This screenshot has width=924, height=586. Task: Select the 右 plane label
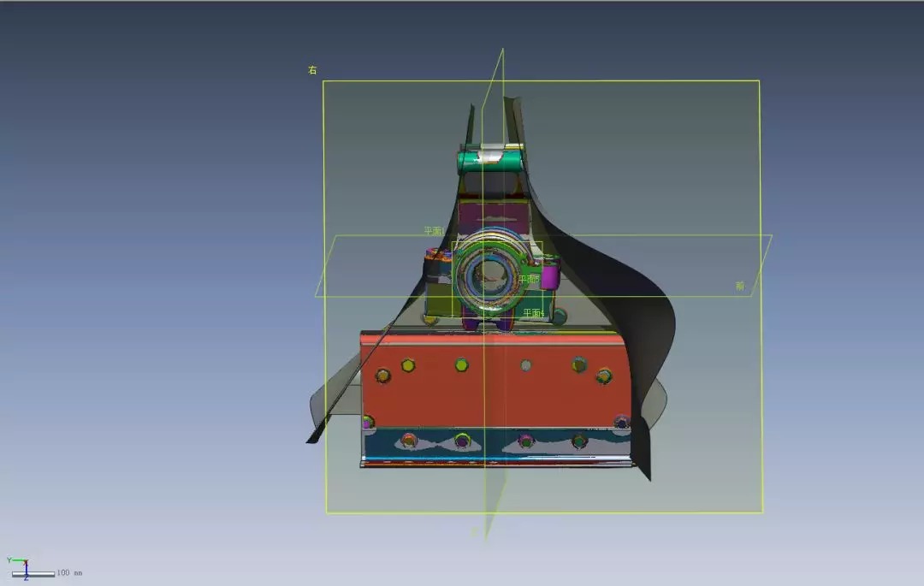coord(312,71)
